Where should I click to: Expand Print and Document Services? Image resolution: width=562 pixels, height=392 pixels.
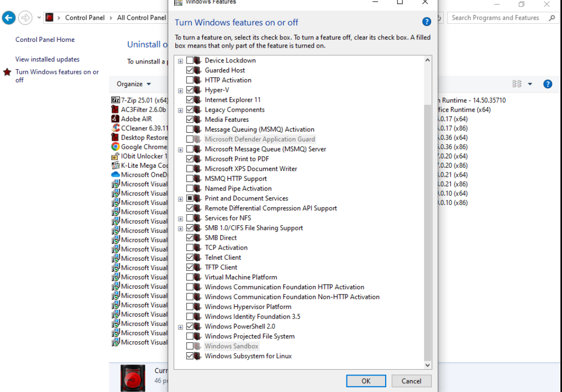180,199
